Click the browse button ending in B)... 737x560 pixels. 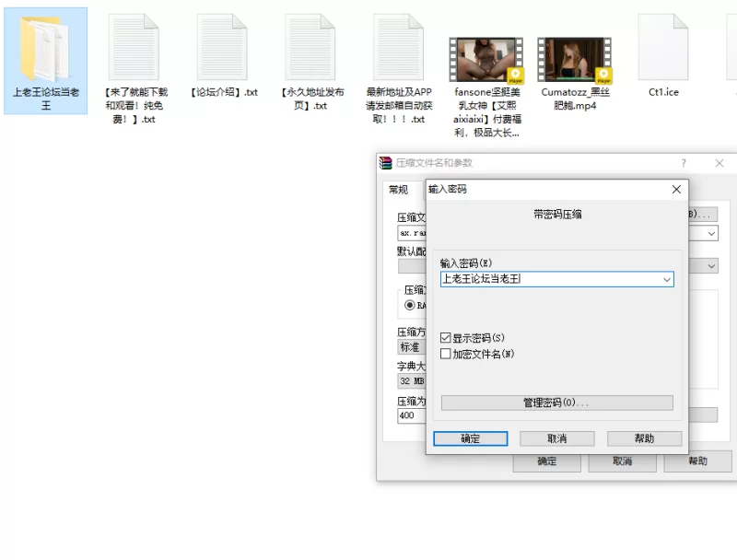pyautogui.click(x=703, y=215)
